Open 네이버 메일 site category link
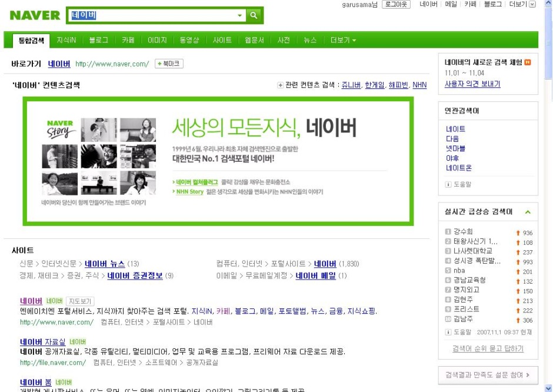553x392 pixels. coord(316,275)
